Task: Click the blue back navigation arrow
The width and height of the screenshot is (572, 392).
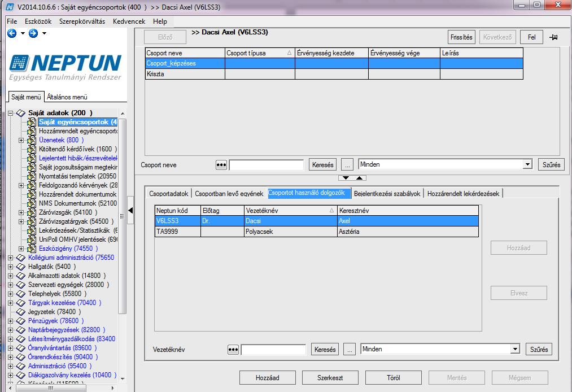Action: (12, 33)
